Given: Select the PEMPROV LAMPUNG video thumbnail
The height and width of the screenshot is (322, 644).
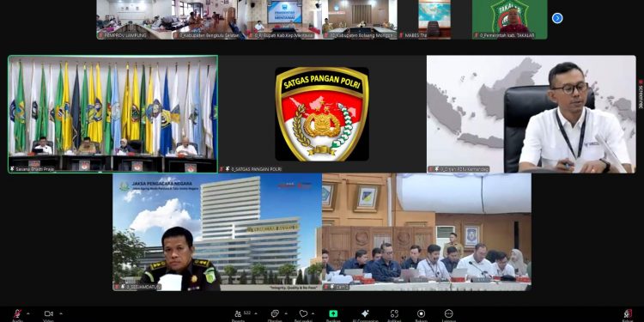Looking at the screenshot, I should 134,19.
